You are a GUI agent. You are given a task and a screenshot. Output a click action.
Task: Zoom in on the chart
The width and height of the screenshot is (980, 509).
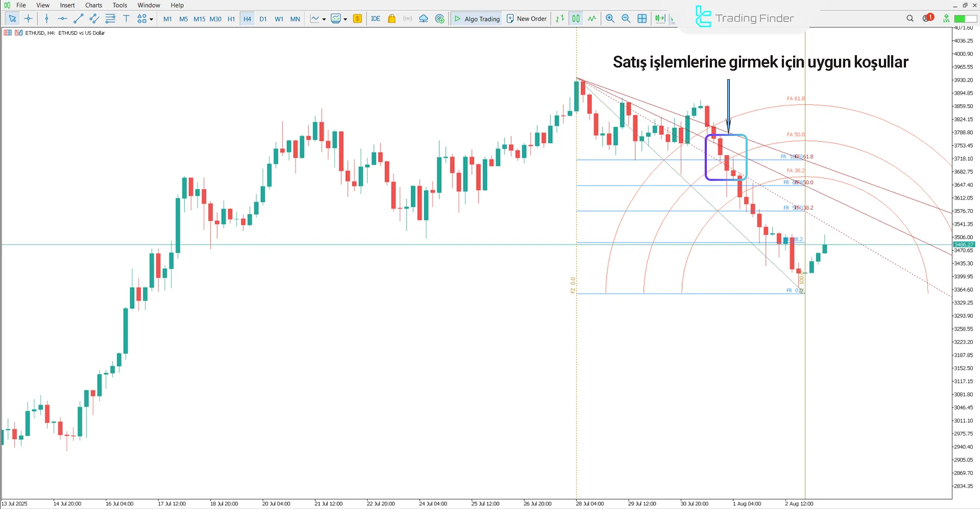(610, 18)
